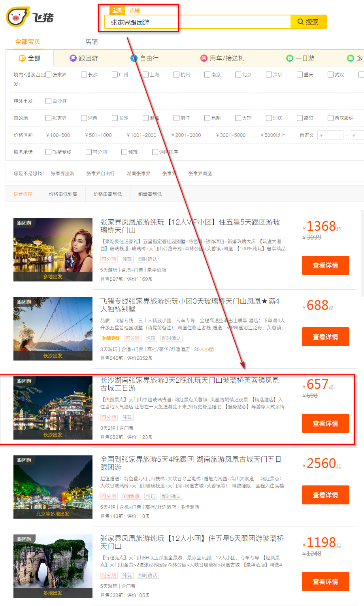364x606 pixels.
Task: Check the 北京 departure checkbox
Action: coord(238,74)
